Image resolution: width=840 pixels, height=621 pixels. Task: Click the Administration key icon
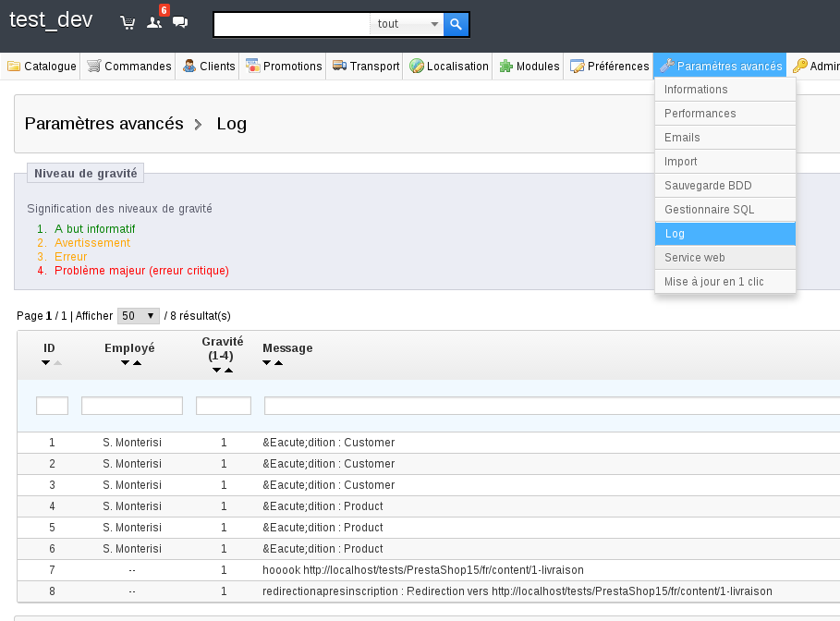(x=800, y=66)
